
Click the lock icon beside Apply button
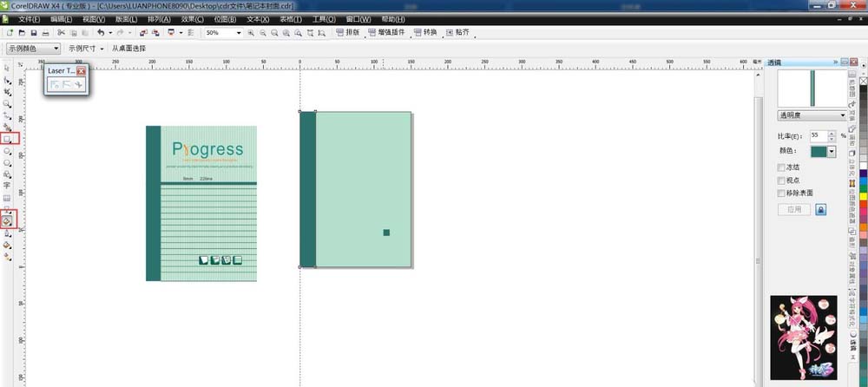[x=820, y=209]
